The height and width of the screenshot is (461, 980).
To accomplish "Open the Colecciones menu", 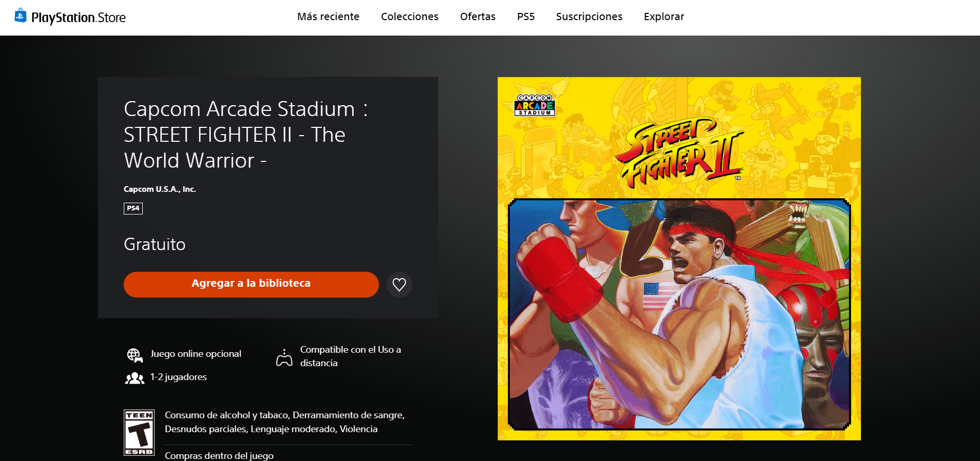I will pyautogui.click(x=409, y=17).
